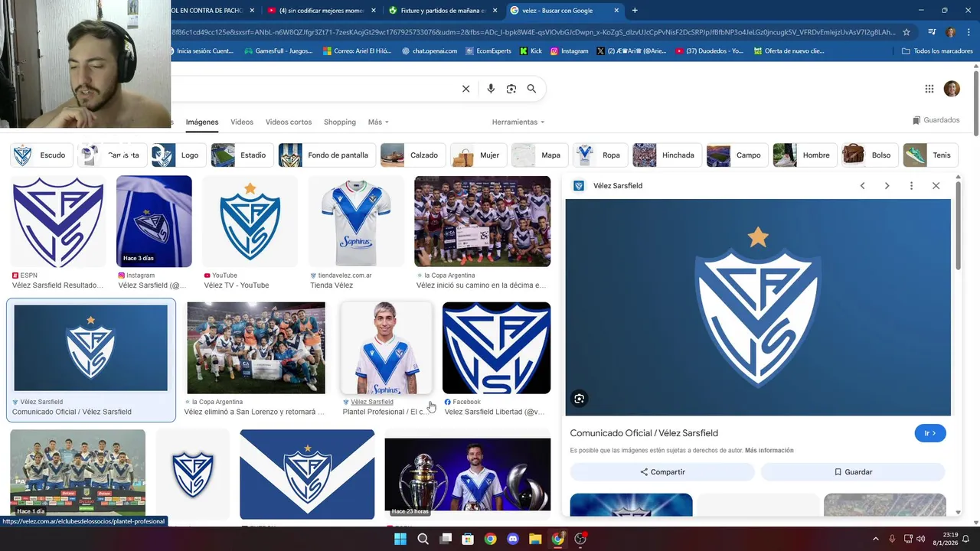This screenshot has height=551, width=980.
Task: Open Windows taskbar search
Action: coord(423,539)
